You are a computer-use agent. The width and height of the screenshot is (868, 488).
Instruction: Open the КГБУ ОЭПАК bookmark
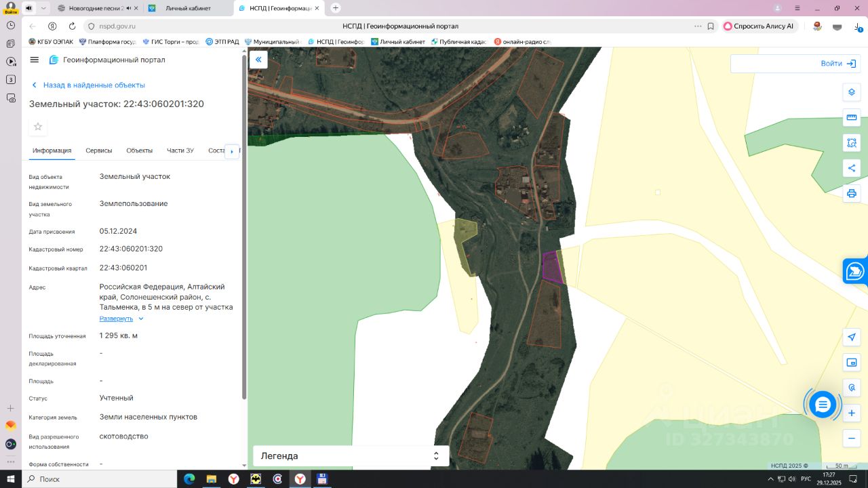[51, 42]
